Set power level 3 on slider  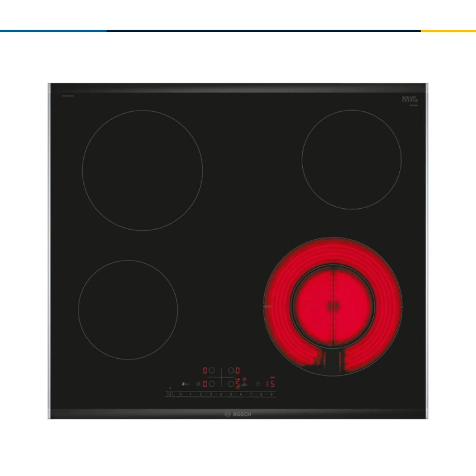pyautogui.click(x=211, y=394)
